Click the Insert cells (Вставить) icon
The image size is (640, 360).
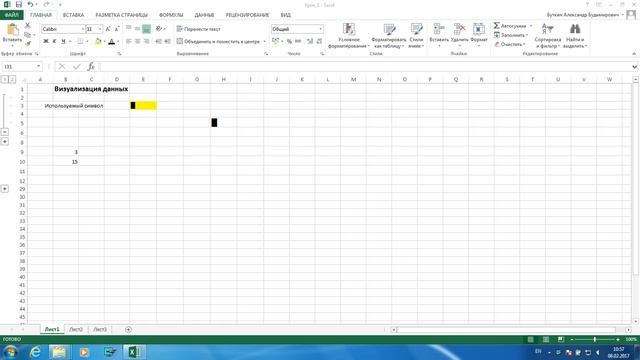pos(439,29)
